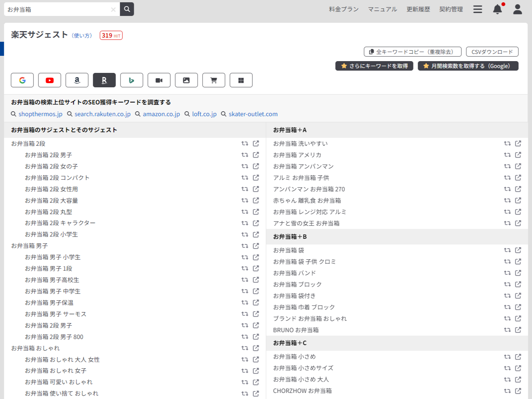This screenshot has height=399, width=532.
Task: Open external link for CHORZHOW お弁当箱
Action: (x=518, y=391)
